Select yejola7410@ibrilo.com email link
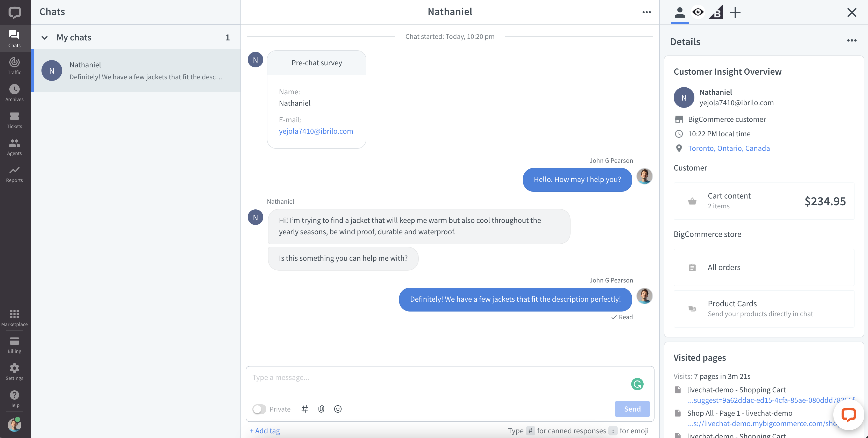This screenshot has width=868, height=438. [316, 131]
